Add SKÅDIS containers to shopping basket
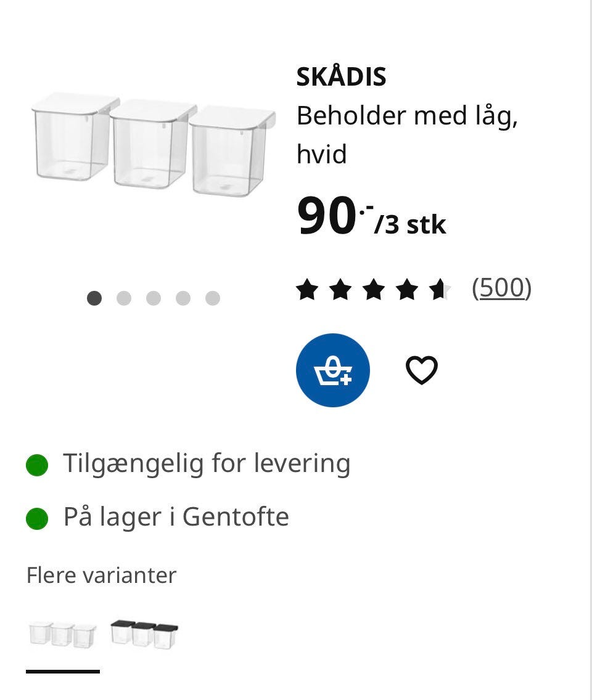The width and height of the screenshot is (592, 700). point(333,370)
